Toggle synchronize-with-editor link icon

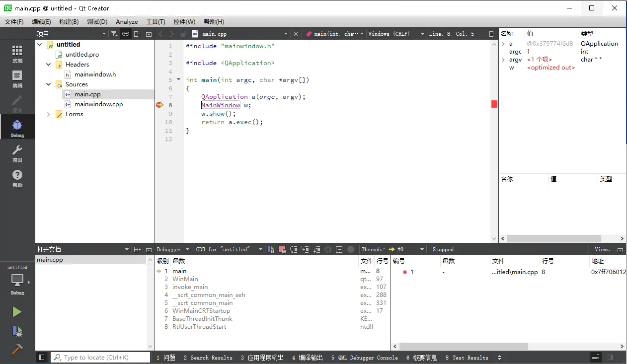click(x=126, y=34)
